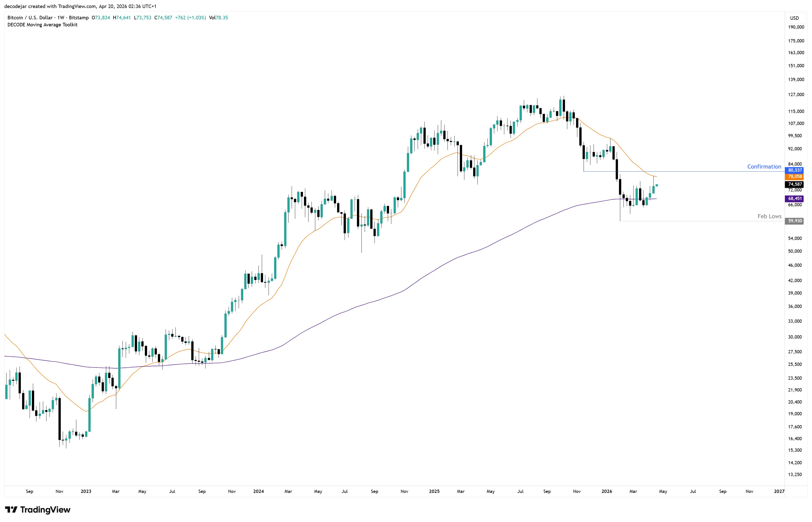Screen dimensions: 812x522
Task: Click the 13,250 price scale label
Action: point(795,475)
